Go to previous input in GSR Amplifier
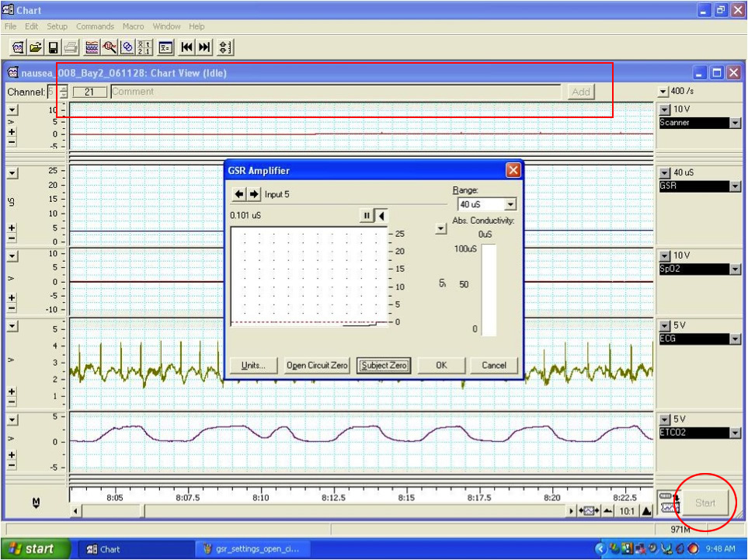Screen dimensions: 748x560 (x=239, y=194)
